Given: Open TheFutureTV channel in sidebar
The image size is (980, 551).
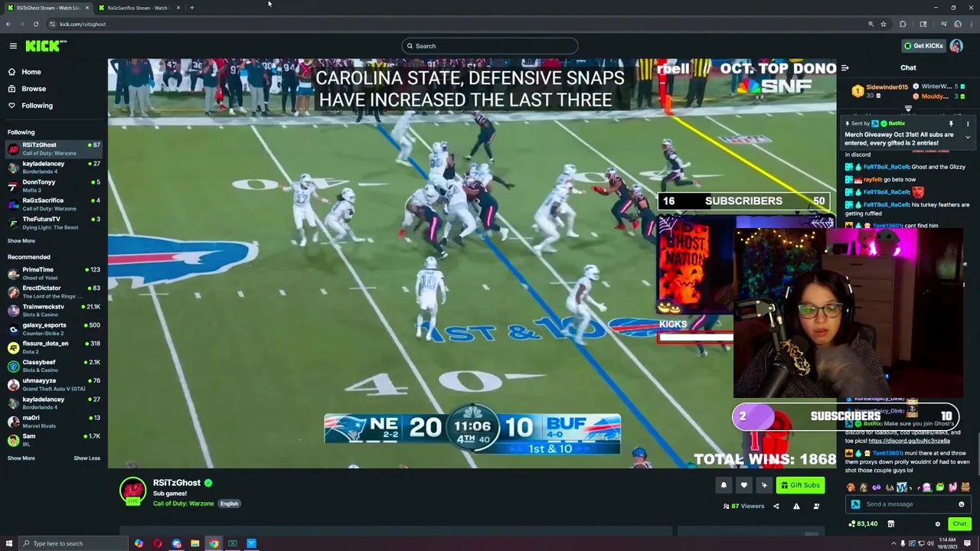Looking at the screenshot, I should click(54, 223).
